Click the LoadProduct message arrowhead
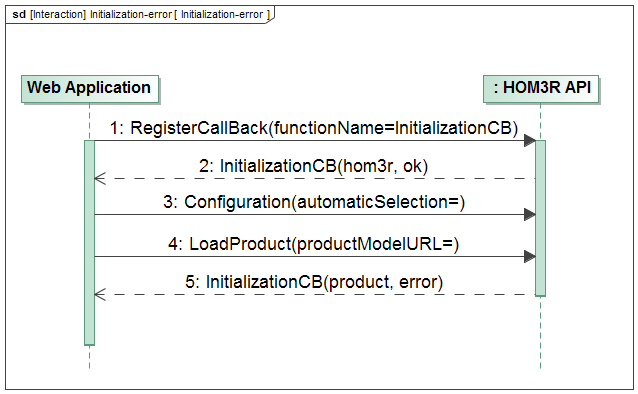 pos(529,256)
